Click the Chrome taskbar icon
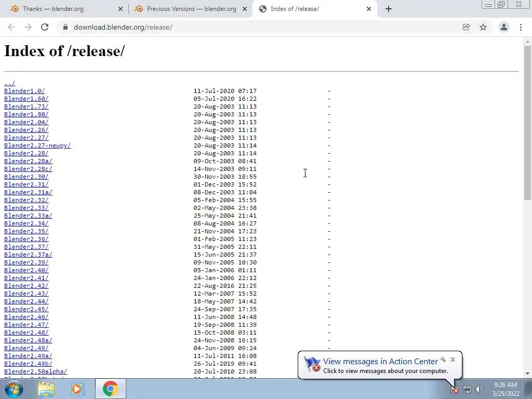The height and width of the screenshot is (399, 532). click(111, 389)
